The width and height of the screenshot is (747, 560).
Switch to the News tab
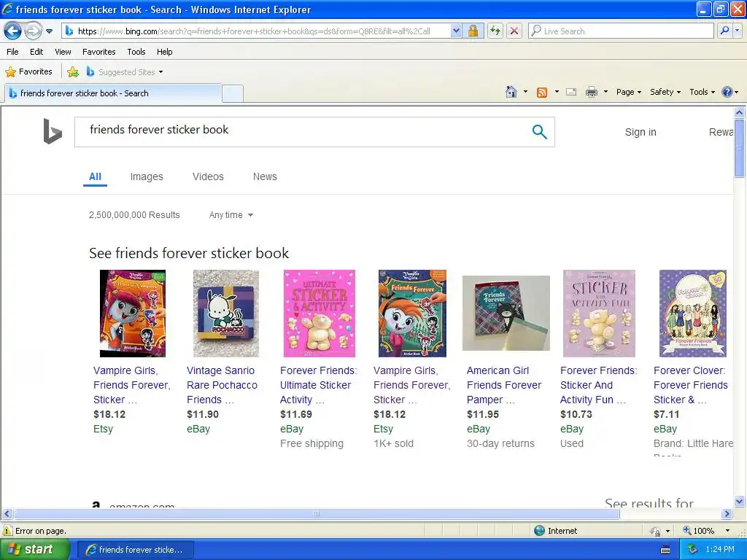pyautogui.click(x=265, y=176)
